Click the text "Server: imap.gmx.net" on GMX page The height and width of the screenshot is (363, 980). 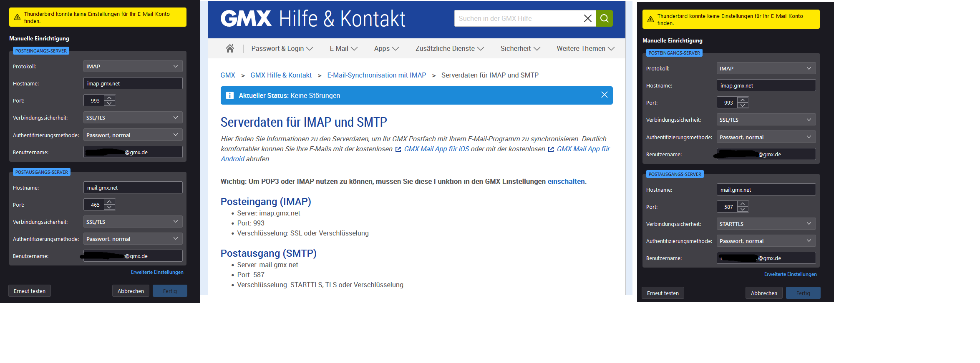(x=269, y=213)
